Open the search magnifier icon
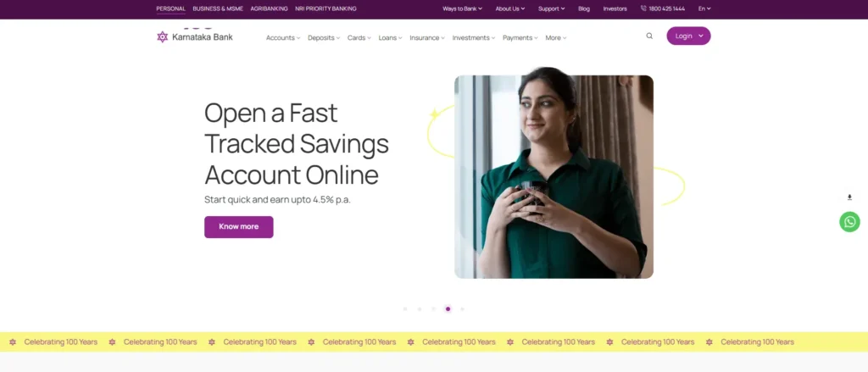Image resolution: width=868 pixels, height=372 pixels. 649,36
